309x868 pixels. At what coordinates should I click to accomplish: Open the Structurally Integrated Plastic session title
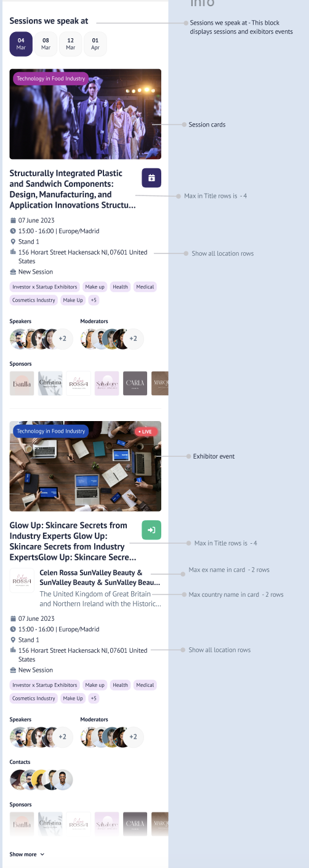[73, 189]
